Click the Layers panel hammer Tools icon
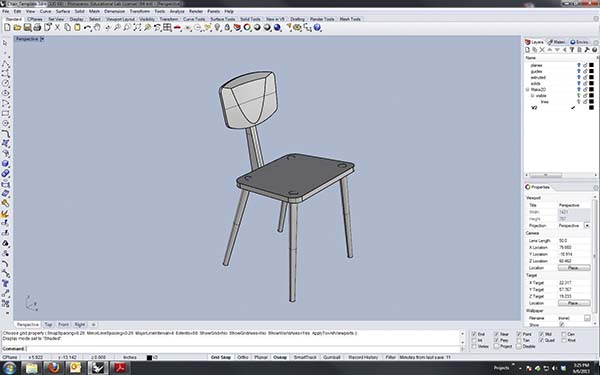The image size is (600, 375). pos(587,50)
